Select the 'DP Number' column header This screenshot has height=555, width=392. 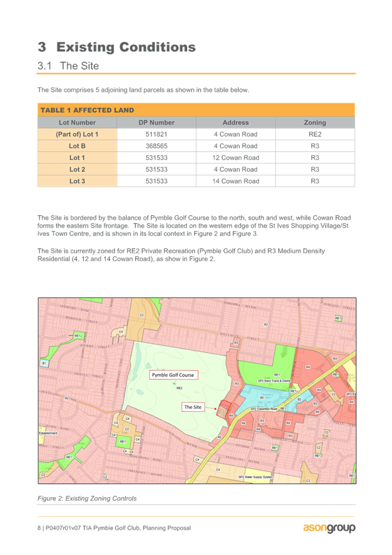[x=156, y=123]
